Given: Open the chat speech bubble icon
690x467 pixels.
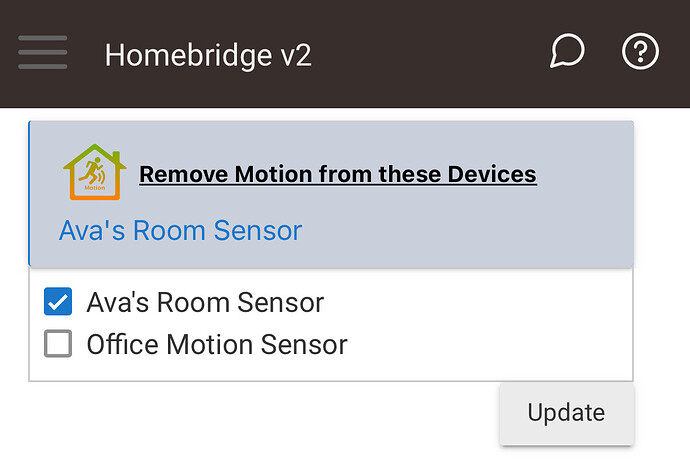Looking at the screenshot, I should [567, 51].
